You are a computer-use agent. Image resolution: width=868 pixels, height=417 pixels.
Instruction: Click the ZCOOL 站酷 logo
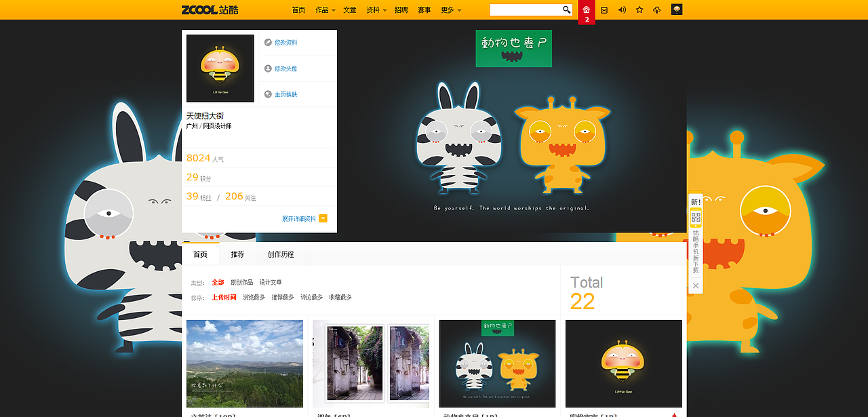click(x=210, y=9)
